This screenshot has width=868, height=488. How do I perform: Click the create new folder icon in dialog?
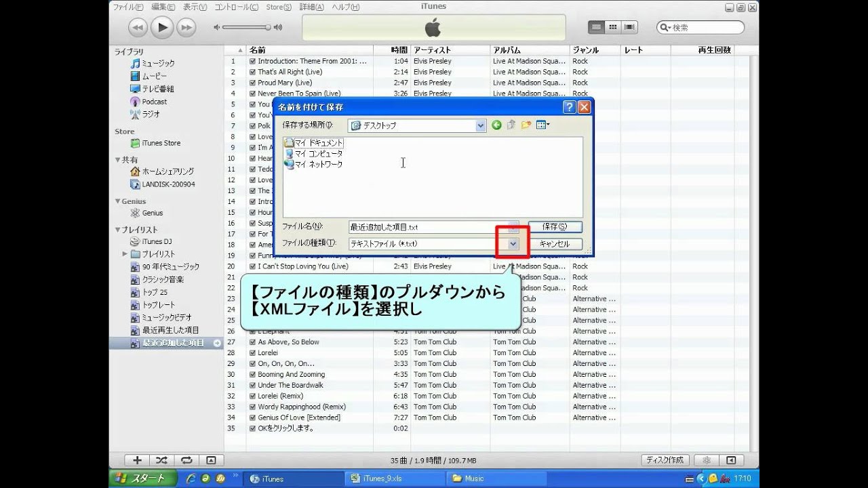[x=526, y=125]
